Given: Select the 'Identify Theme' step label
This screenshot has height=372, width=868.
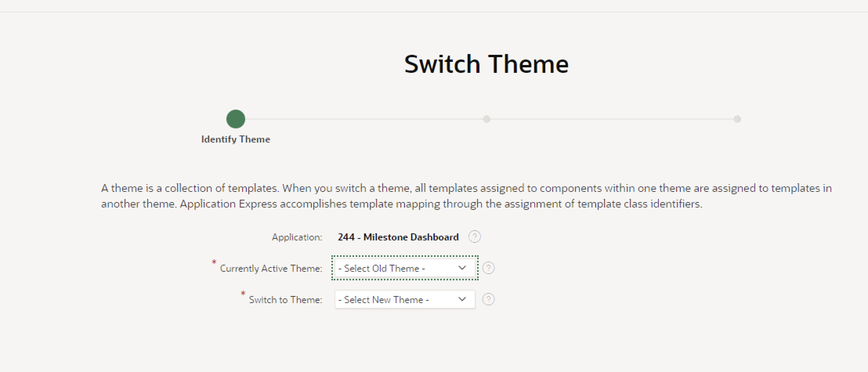Looking at the screenshot, I should [235, 139].
